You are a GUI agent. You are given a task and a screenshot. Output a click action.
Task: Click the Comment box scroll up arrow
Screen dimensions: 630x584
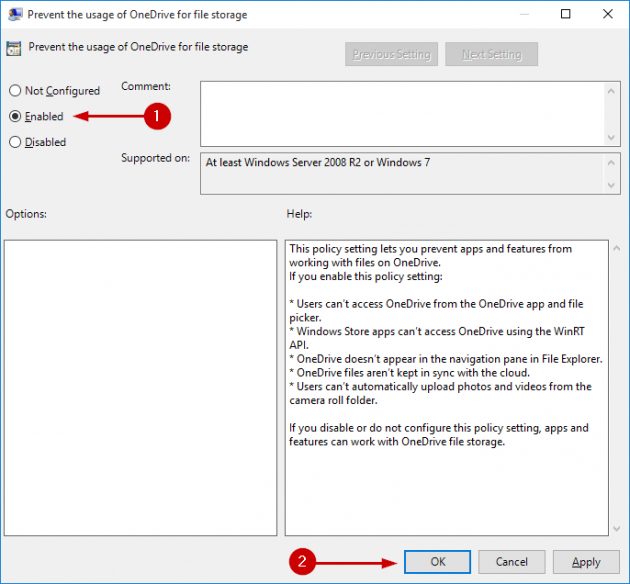(611, 91)
